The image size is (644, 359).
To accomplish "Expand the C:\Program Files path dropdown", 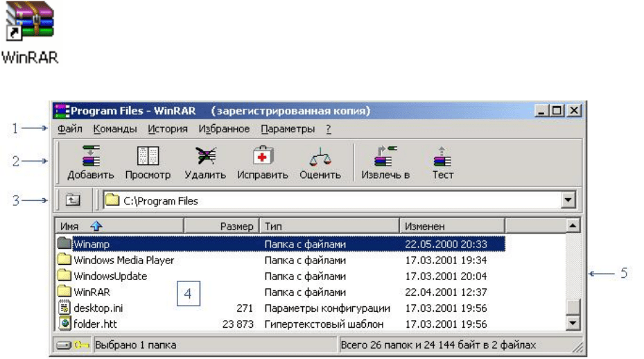I will [x=568, y=200].
